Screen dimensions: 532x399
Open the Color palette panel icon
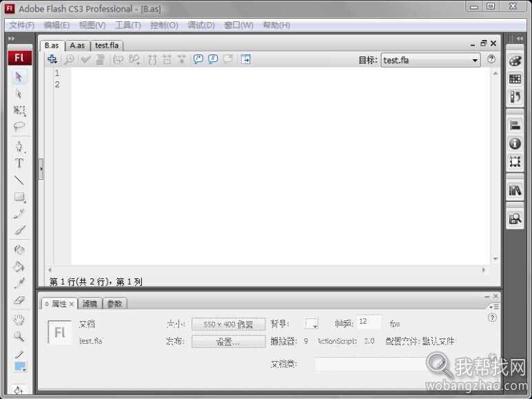(x=515, y=61)
